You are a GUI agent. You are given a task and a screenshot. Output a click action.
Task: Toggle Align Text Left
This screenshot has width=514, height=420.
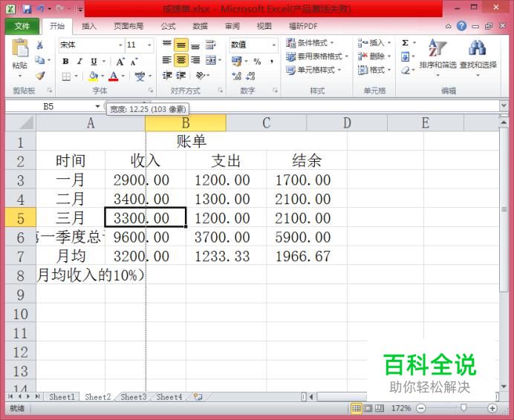click(x=167, y=60)
